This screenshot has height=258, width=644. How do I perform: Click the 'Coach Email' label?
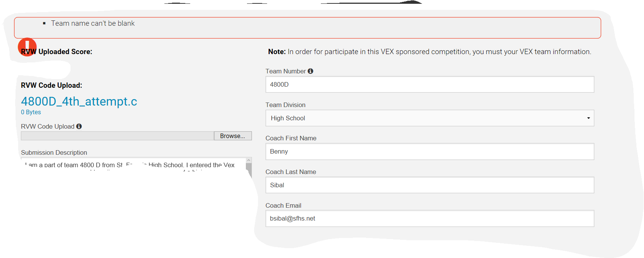click(x=283, y=205)
